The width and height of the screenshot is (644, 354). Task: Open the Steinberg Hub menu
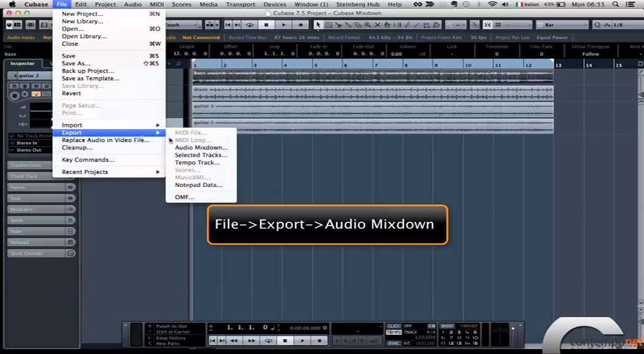click(358, 4)
